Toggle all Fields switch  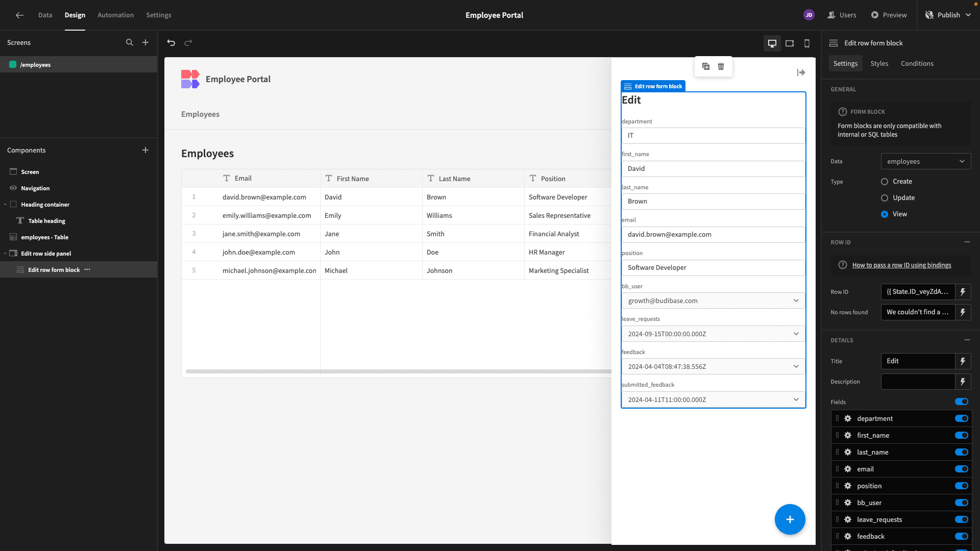[x=962, y=402]
